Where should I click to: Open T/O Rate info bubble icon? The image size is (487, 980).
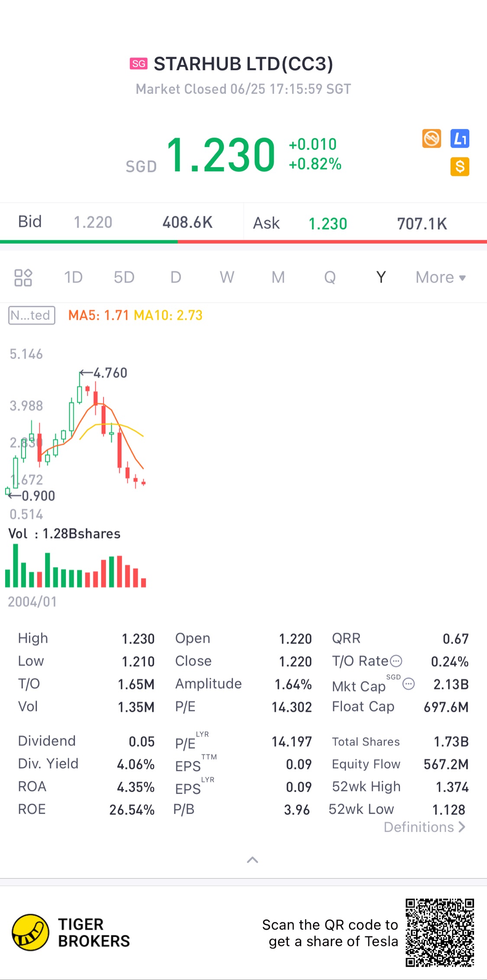396,661
